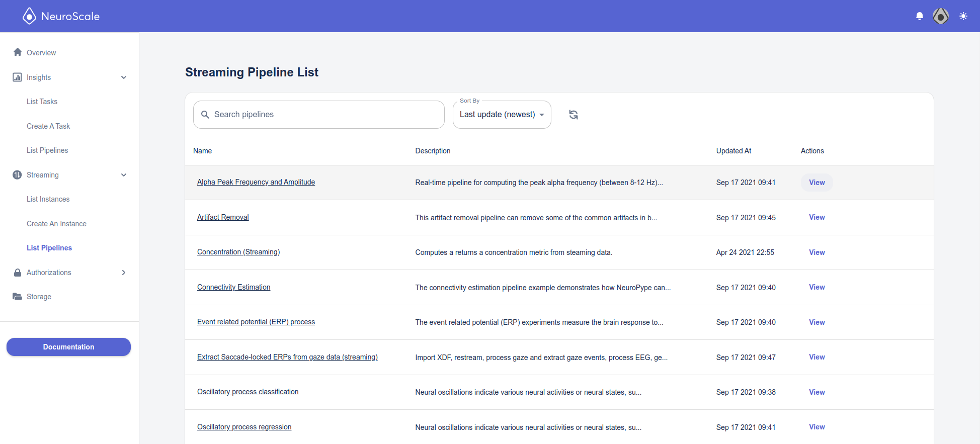980x444 pixels.
Task: Open the user avatar menu
Action: [x=941, y=16]
